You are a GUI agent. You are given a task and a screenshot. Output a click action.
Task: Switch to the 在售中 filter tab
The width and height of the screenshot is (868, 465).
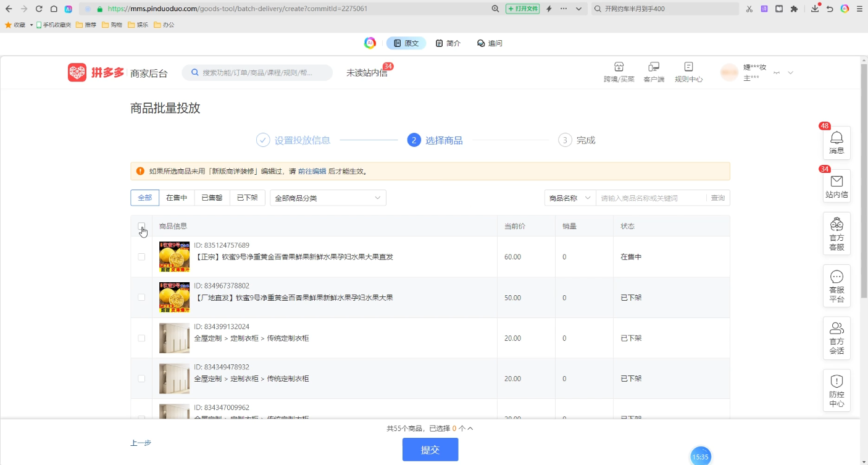(x=177, y=198)
